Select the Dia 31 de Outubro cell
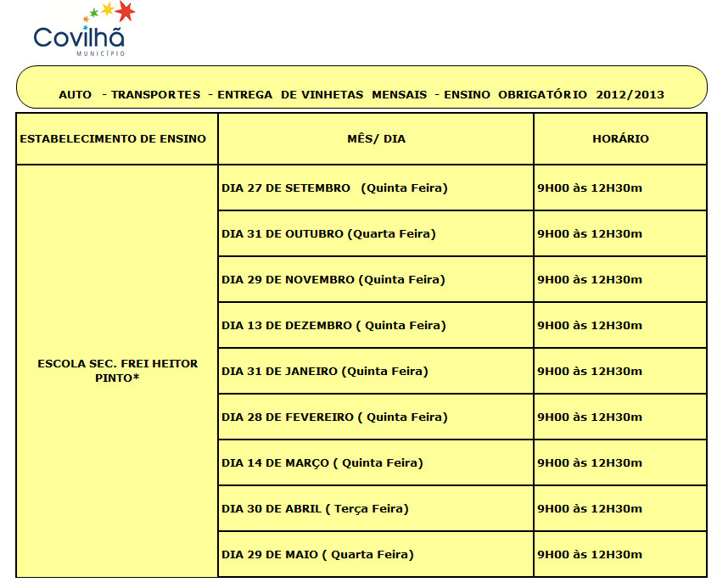 tap(329, 233)
